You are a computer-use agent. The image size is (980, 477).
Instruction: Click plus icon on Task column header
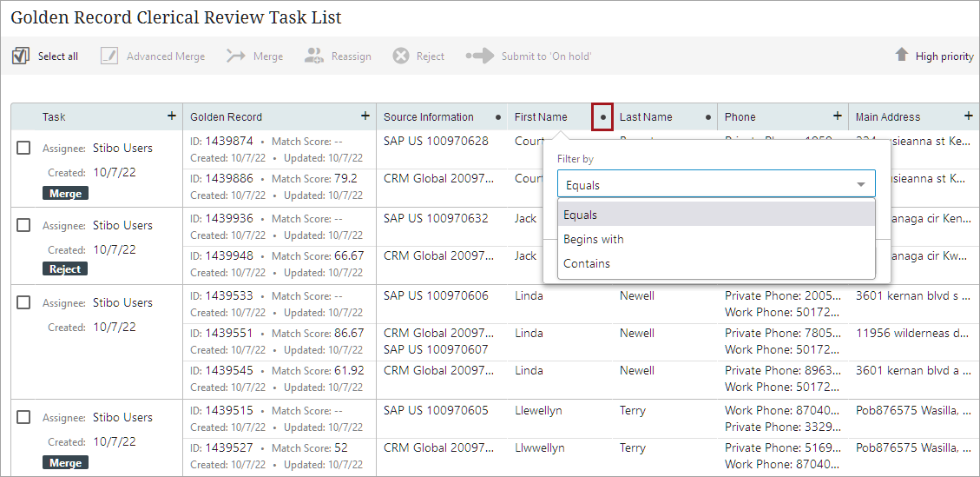pos(172,116)
